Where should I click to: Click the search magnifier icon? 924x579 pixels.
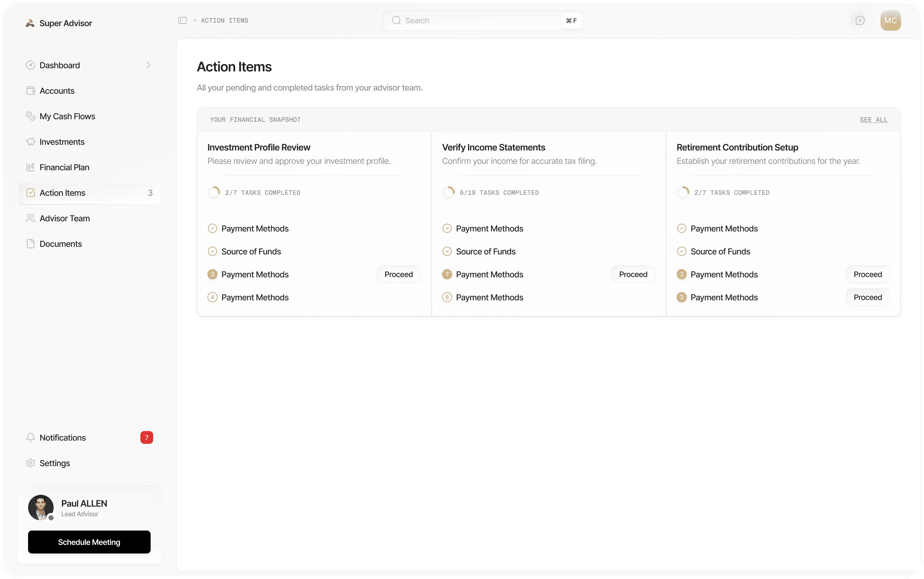coord(397,20)
